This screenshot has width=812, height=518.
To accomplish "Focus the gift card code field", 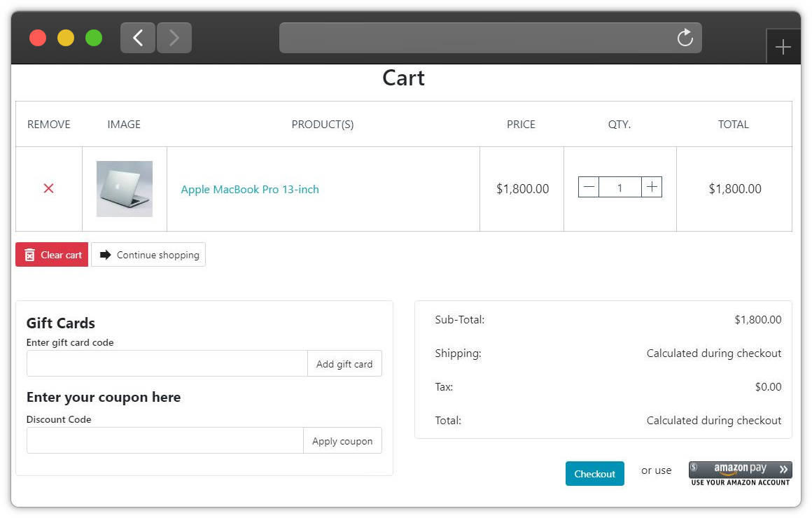I will pos(167,363).
